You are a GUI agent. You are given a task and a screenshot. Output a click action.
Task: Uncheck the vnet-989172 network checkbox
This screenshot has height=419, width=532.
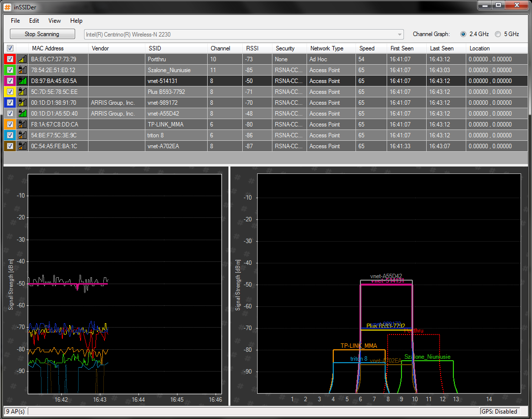pyautogui.click(x=10, y=103)
